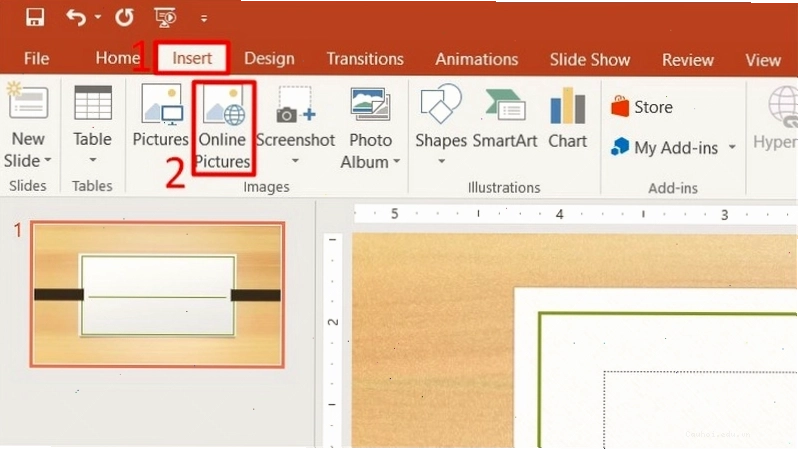The image size is (798, 451).
Task: Click the Photo Album icon
Action: pos(370,104)
